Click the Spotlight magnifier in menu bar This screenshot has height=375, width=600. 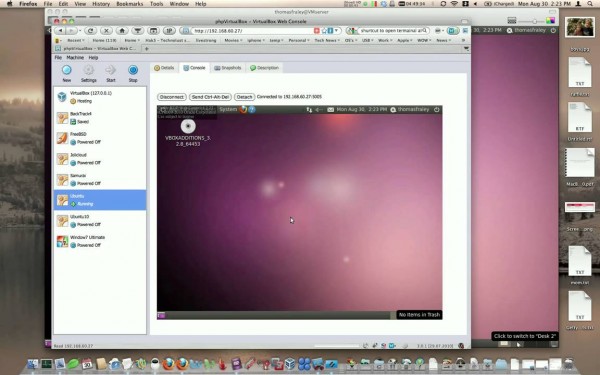[590, 4]
